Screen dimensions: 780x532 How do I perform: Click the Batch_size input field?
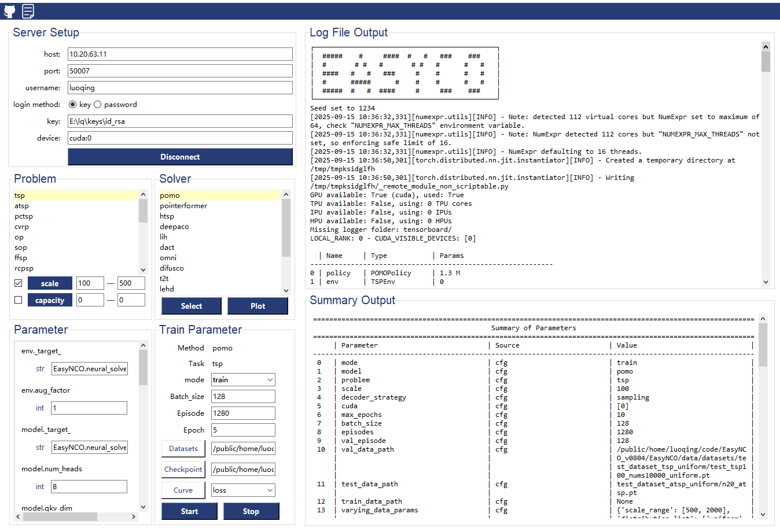click(x=243, y=397)
